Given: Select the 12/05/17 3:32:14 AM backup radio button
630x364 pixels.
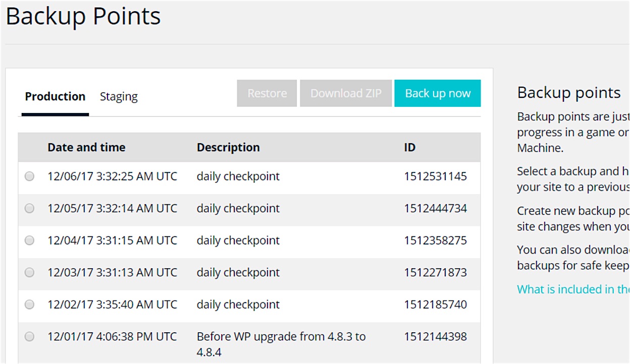Looking at the screenshot, I should 30,208.
